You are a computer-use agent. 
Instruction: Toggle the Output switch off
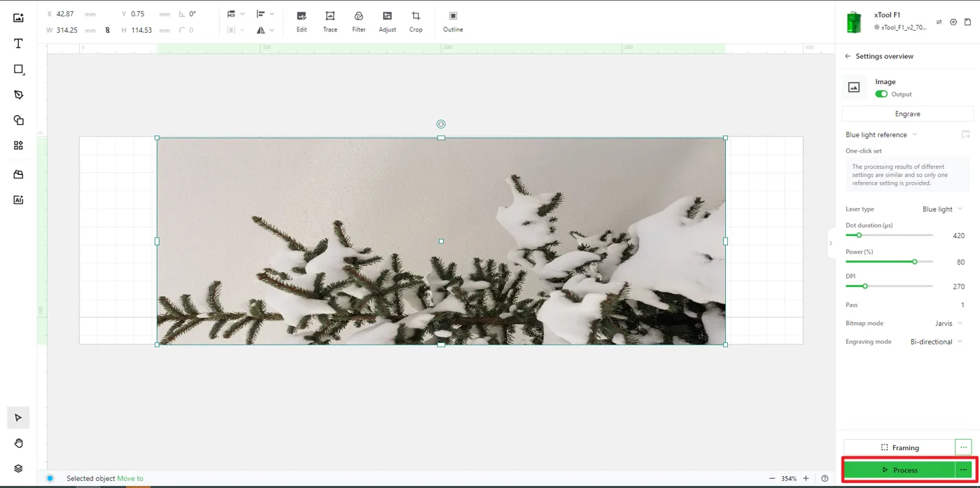[x=881, y=94]
